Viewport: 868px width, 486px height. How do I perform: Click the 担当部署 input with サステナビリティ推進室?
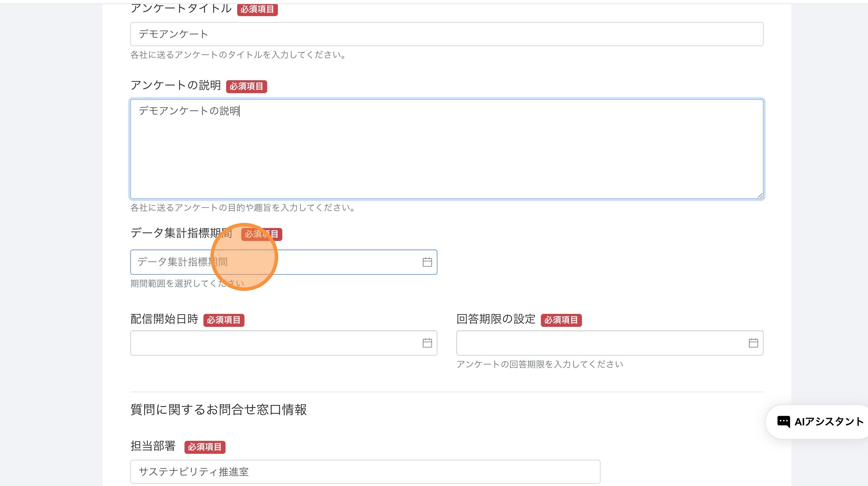[365, 471]
